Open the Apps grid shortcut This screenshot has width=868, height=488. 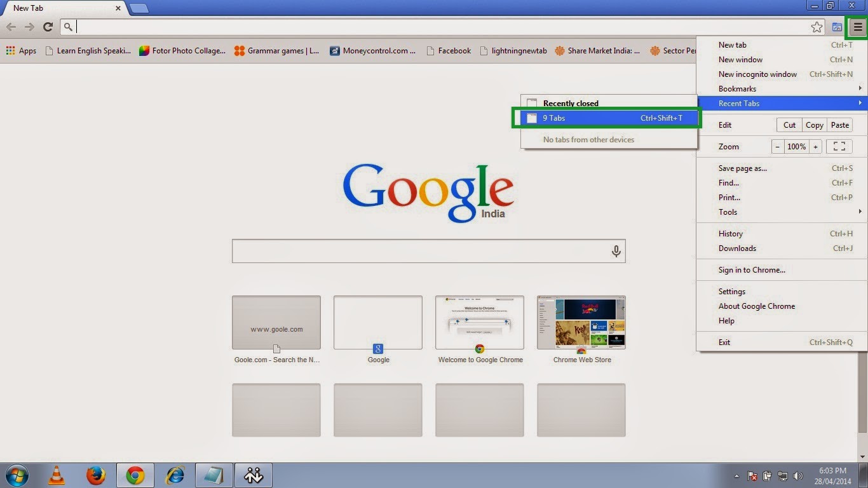point(21,51)
